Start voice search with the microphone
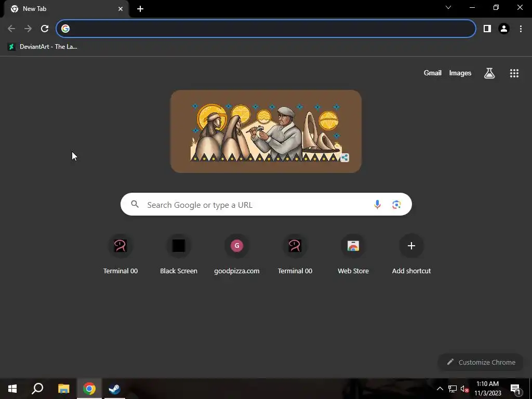The height and width of the screenshot is (399, 532). point(377,204)
